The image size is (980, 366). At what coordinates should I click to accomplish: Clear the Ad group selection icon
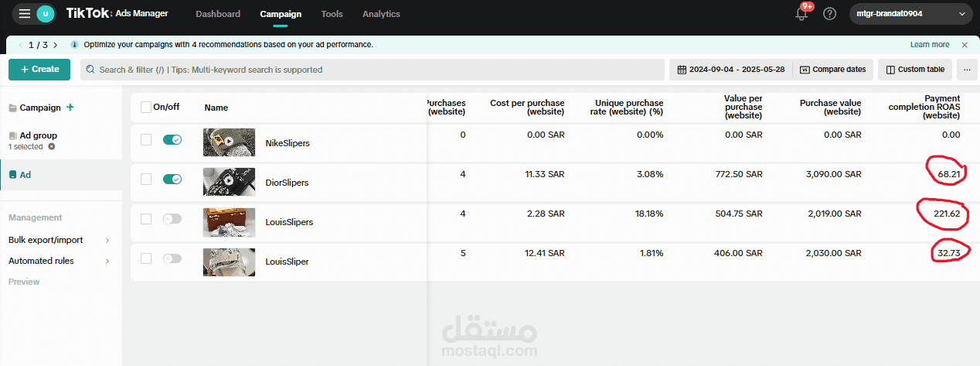(52, 146)
